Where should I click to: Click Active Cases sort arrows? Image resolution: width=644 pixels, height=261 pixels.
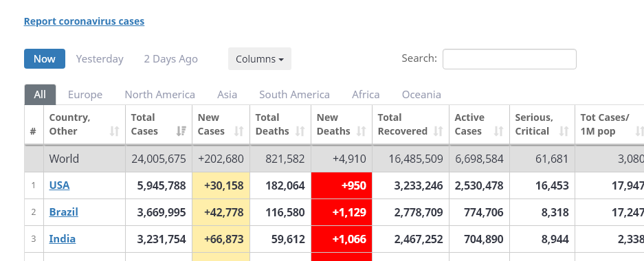[498, 131]
